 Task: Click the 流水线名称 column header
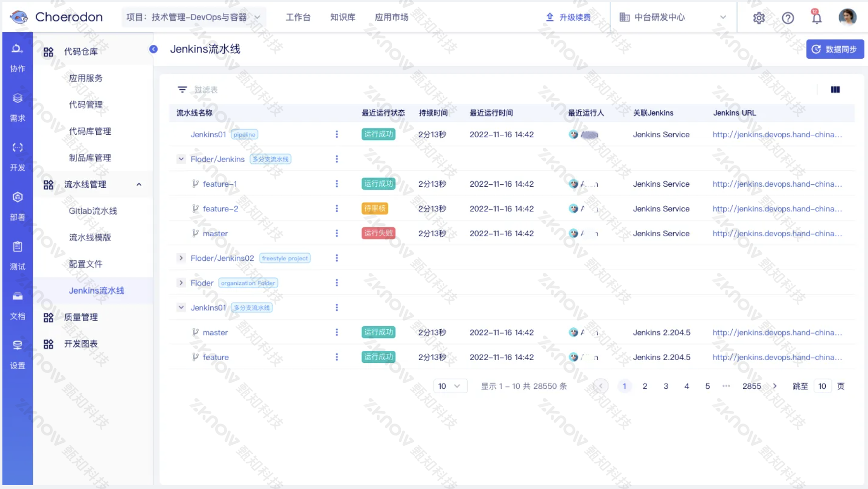[194, 113]
